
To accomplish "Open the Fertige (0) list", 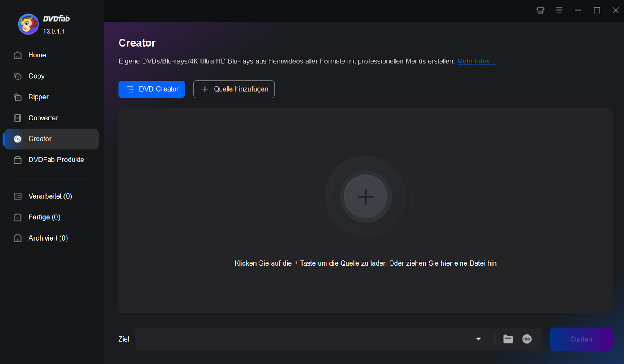I will [44, 217].
